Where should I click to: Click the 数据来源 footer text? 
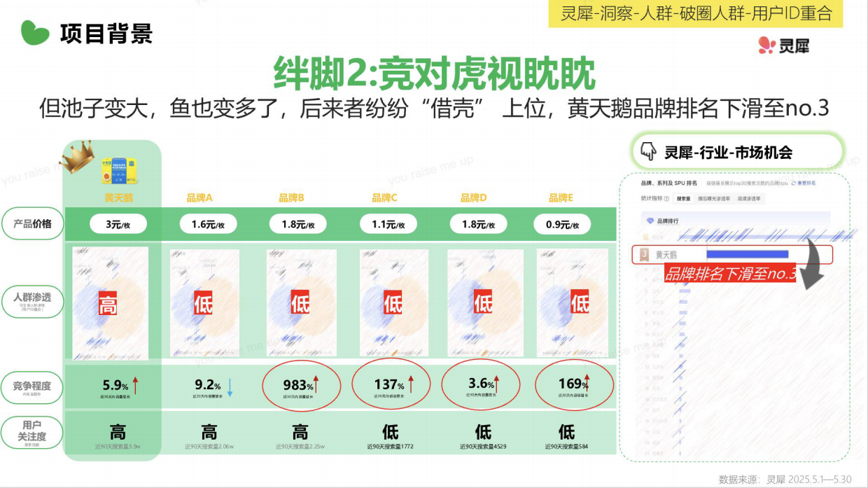click(x=784, y=480)
